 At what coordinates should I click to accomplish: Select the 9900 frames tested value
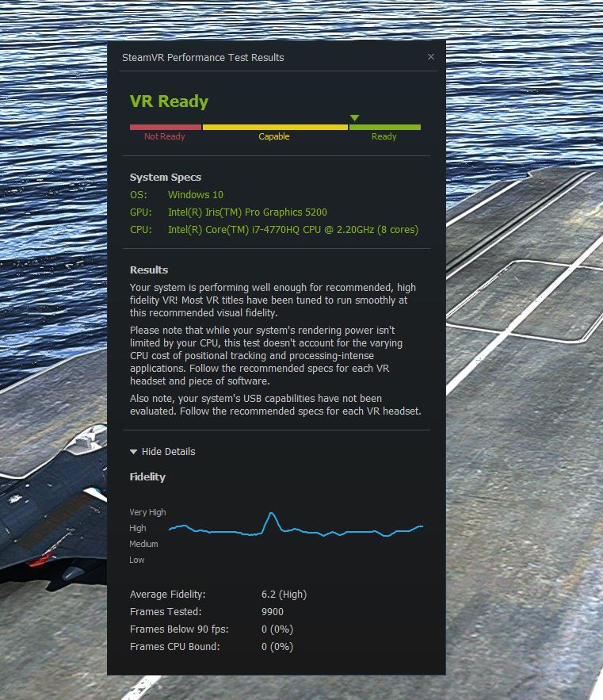click(273, 611)
